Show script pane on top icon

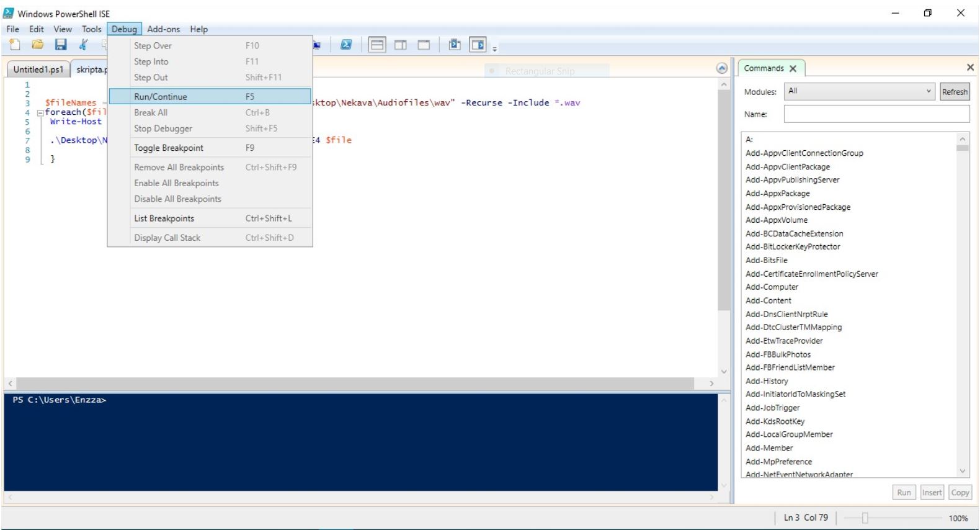tap(377, 45)
